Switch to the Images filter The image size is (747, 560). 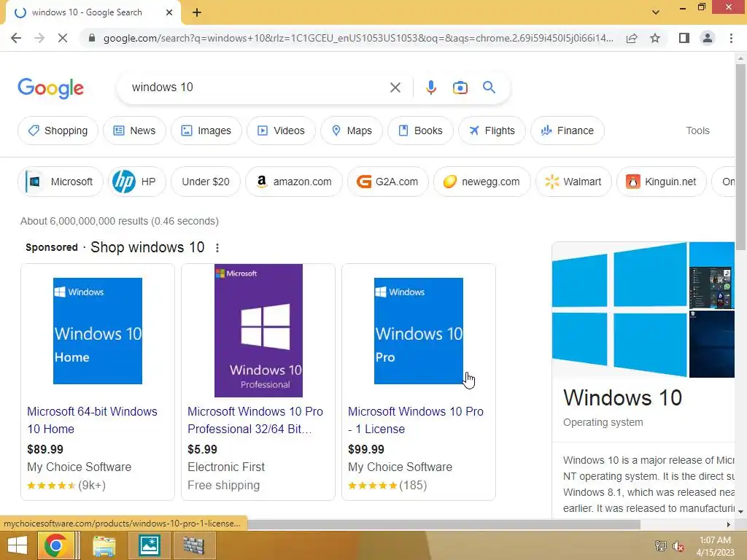206,131
